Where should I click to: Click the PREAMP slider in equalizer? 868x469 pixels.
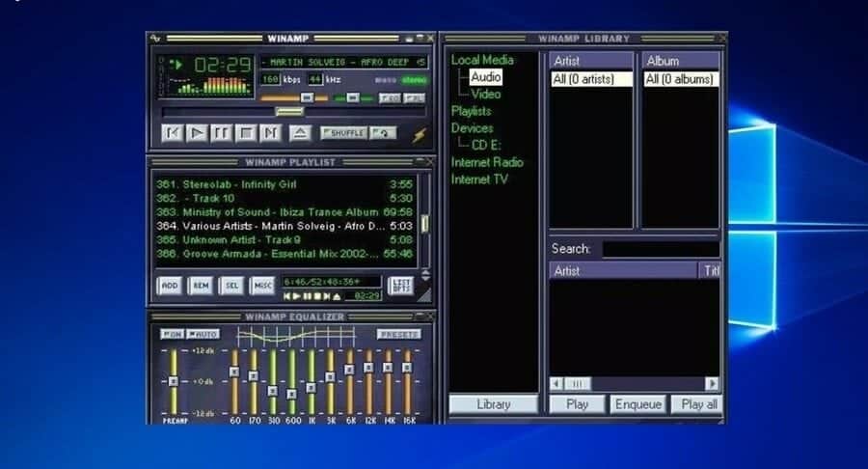click(174, 381)
